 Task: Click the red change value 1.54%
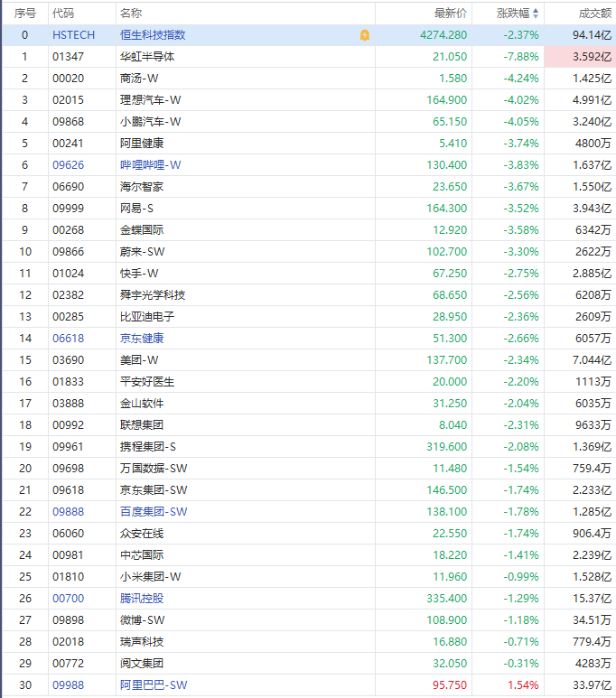tap(523, 685)
